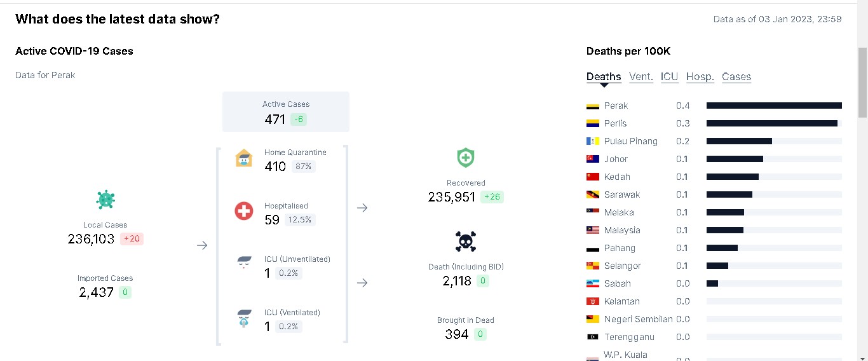Click the skull and crossbones Death icon
The image size is (868, 361).
[466, 242]
